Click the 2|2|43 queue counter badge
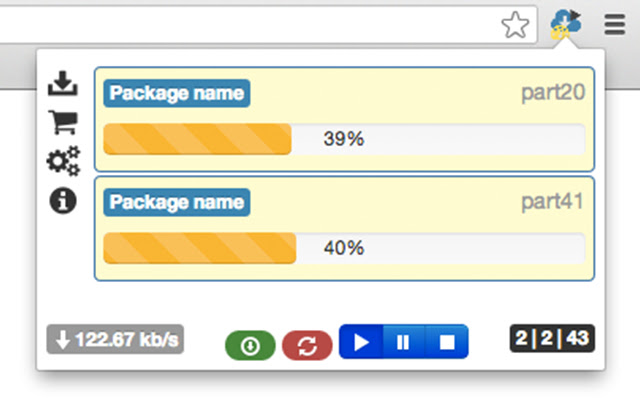The image size is (640, 400). pyautogui.click(x=552, y=339)
